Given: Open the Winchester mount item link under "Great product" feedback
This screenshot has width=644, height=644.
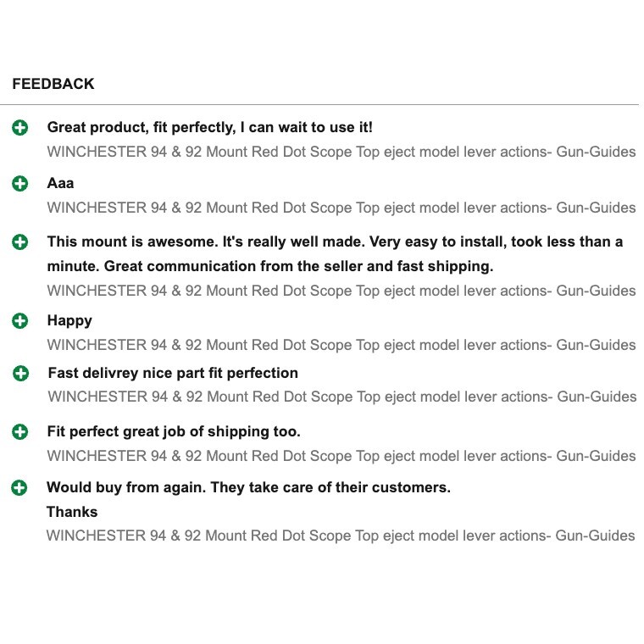Looking at the screenshot, I should (341, 153).
